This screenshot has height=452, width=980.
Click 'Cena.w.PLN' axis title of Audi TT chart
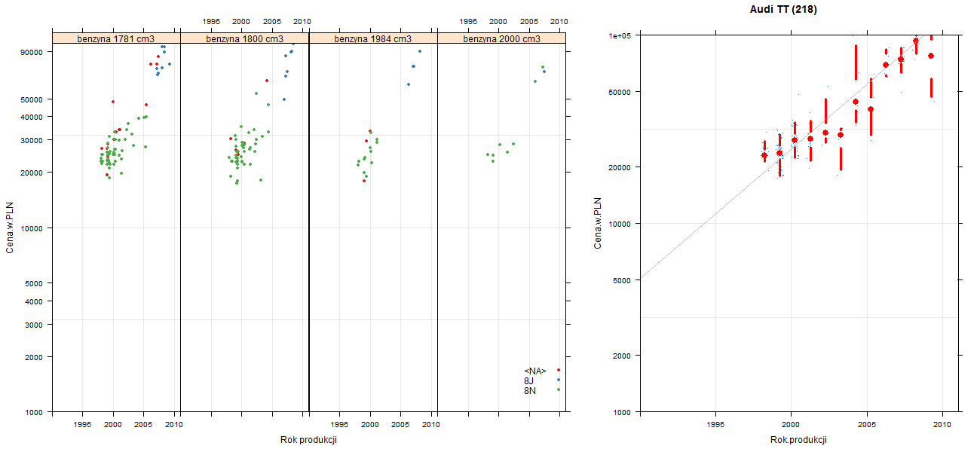(x=598, y=223)
